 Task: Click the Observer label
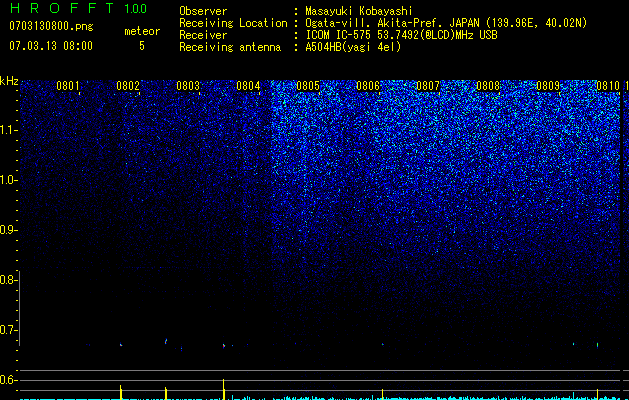click(x=203, y=11)
